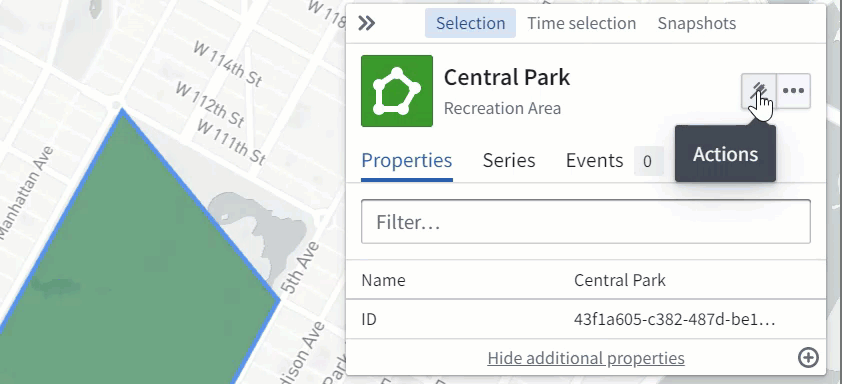This screenshot has height=384, width=842.
Task: Click the 5th Ave map label
Action: (x=301, y=268)
